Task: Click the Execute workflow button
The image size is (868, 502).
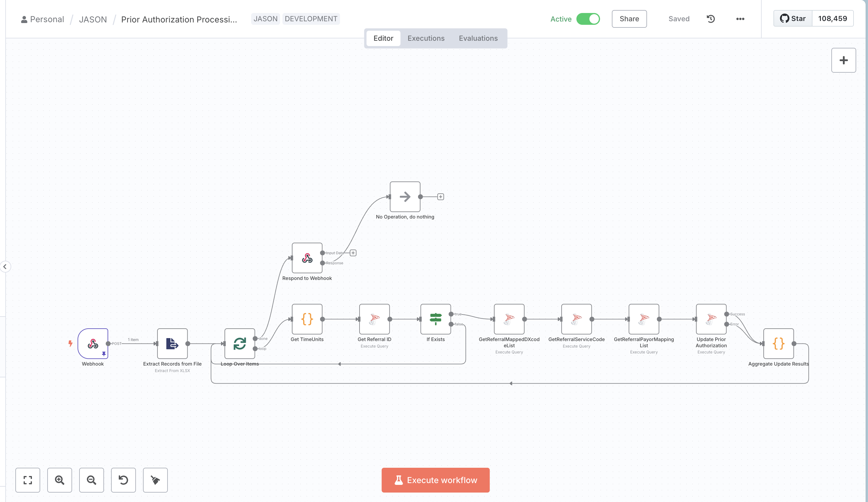Action: [435, 480]
